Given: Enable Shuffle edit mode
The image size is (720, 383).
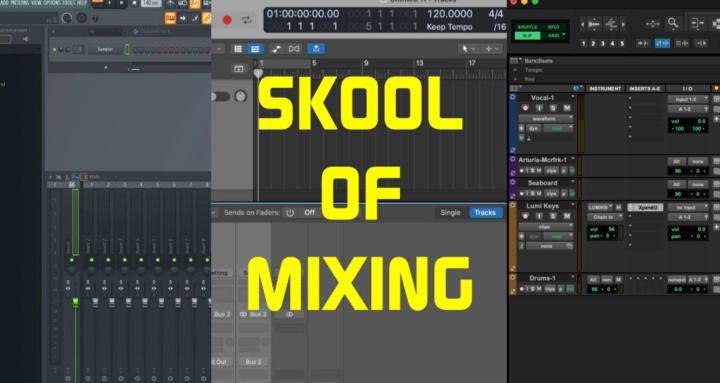Looking at the screenshot, I should coord(527,27).
